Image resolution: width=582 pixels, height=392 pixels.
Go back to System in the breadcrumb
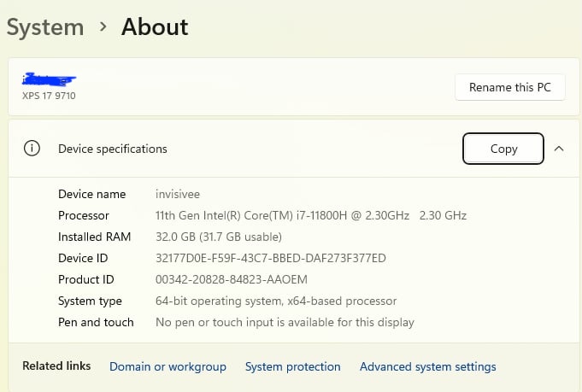point(45,27)
